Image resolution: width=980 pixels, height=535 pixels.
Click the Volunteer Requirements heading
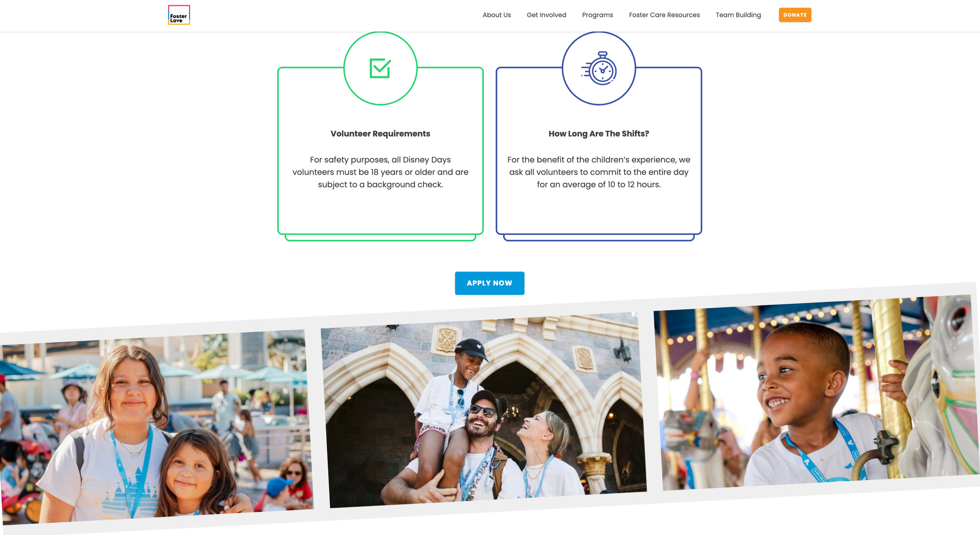[380, 134]
